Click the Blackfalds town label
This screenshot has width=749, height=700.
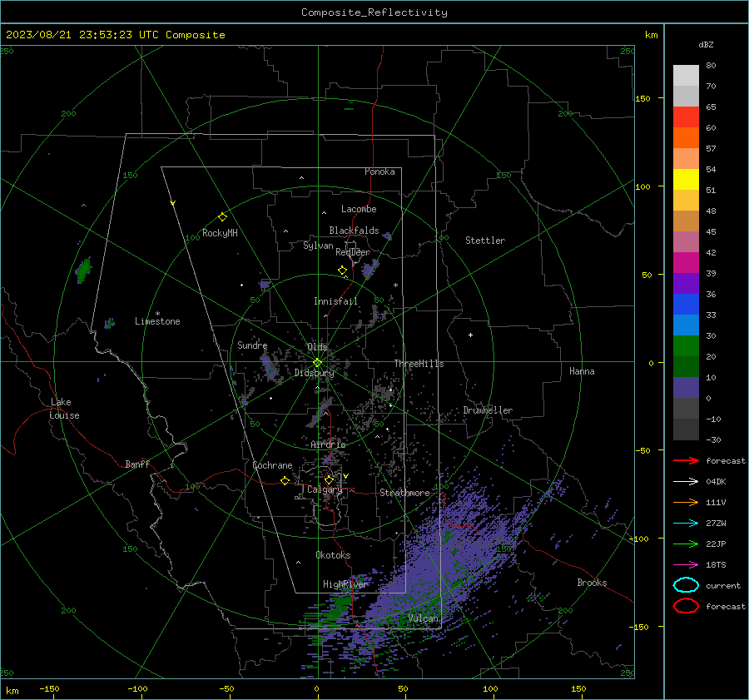[x=354, y=231]
